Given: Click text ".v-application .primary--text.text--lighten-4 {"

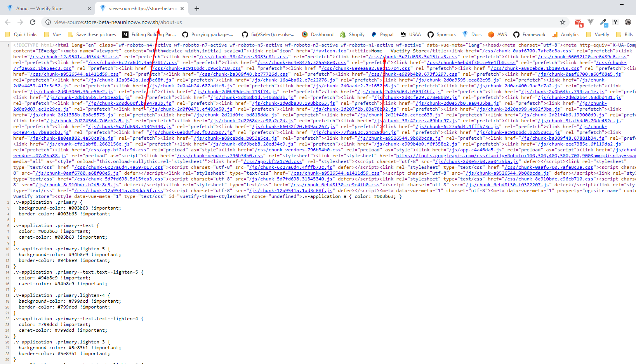Looking at the screenshot, I should coord(78,319).
